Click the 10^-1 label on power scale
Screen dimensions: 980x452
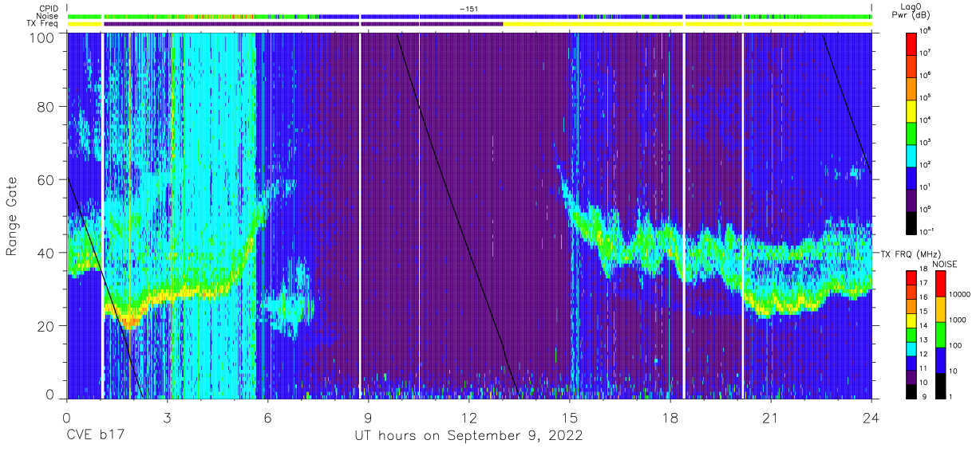(926, 231)
